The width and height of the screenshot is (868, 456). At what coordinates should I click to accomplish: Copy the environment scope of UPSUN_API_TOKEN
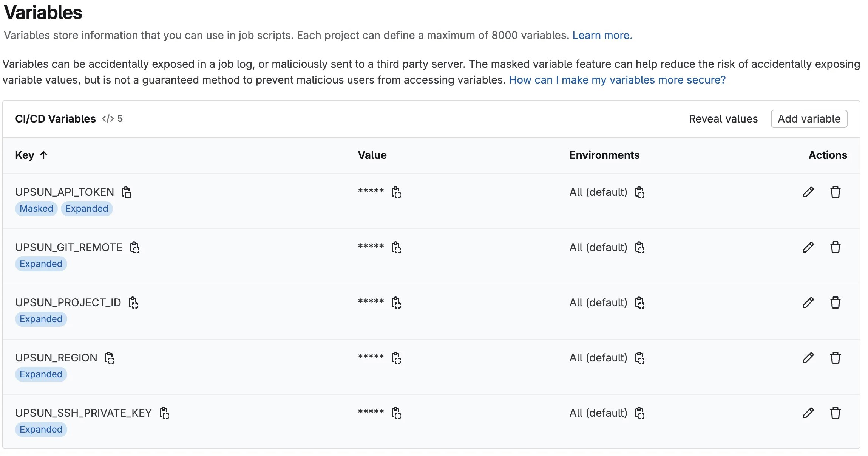click(x=640, y=192)
